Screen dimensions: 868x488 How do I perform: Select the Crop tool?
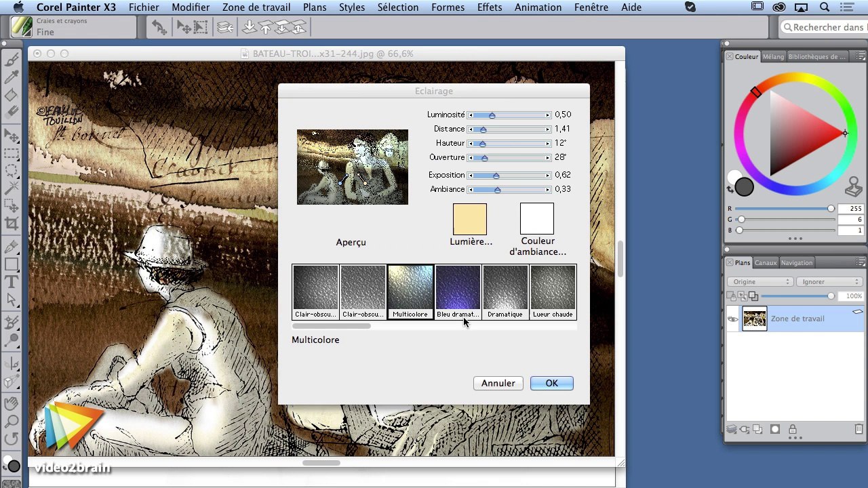[12, 223]
